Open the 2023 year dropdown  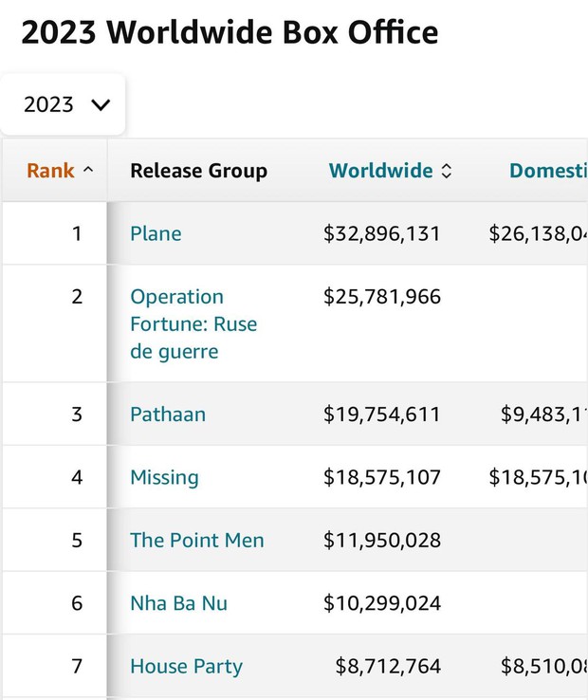(x=63, y=104)
